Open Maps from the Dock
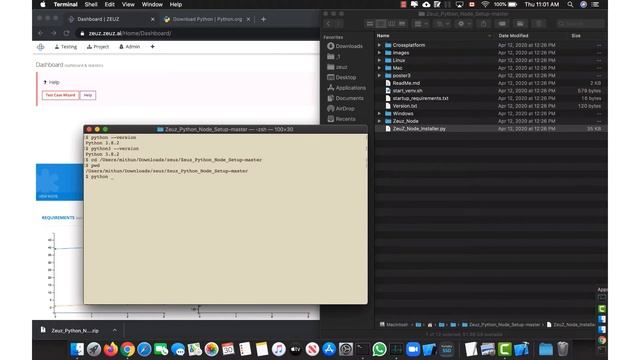The height and width of the screenshot is (360, 640). [x=195, y=349]
